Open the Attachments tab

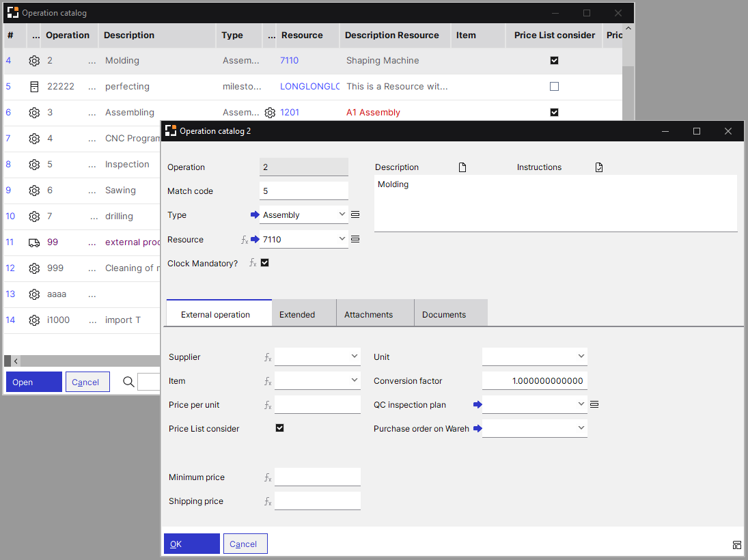[368, 315]
